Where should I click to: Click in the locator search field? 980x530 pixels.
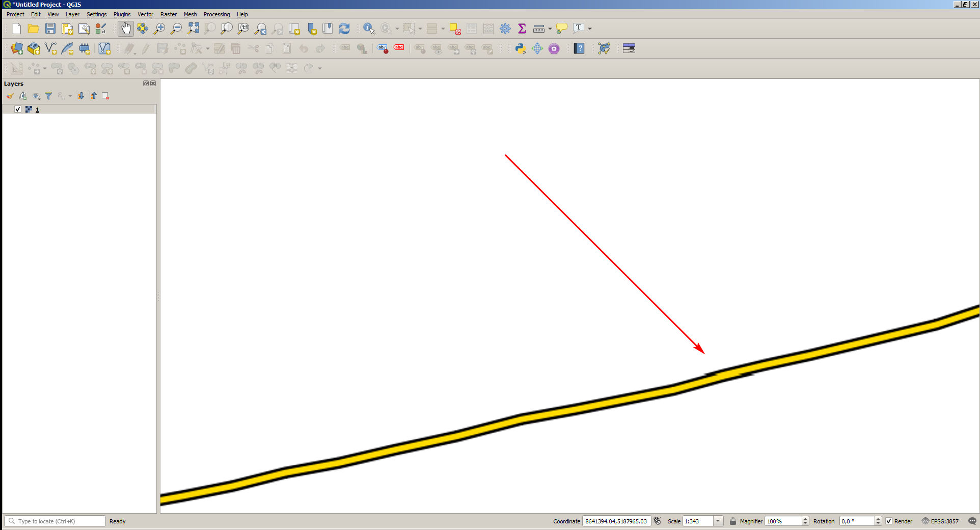pos(55,521)
